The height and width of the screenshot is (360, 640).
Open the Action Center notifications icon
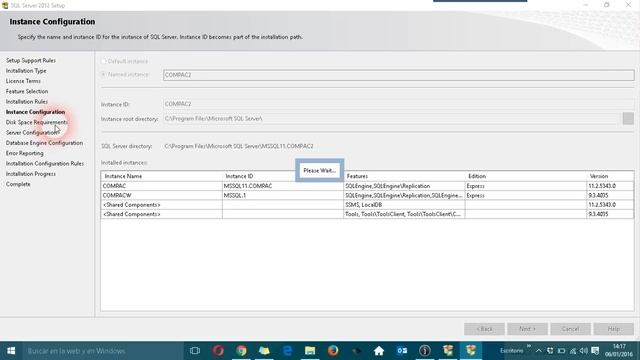[x=595, y=351]
